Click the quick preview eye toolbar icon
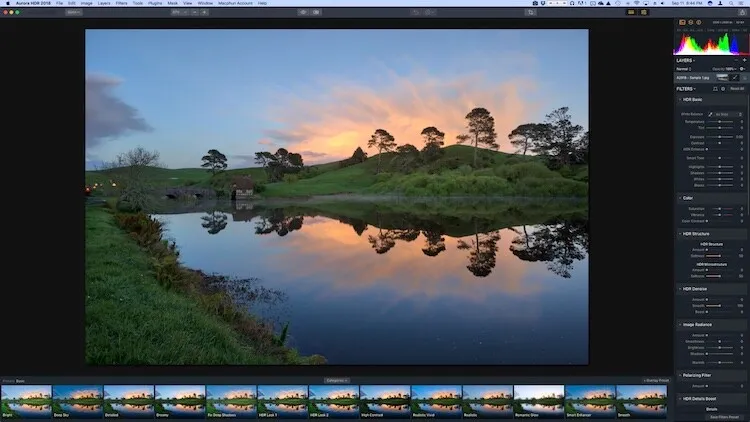This screenshot has width=750, height=422. pos(304,12)
